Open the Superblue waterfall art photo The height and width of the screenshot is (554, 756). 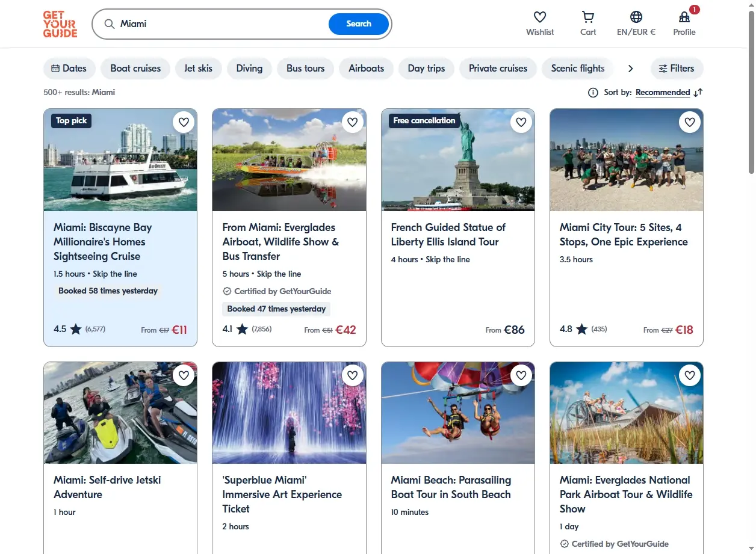point(289,413)
